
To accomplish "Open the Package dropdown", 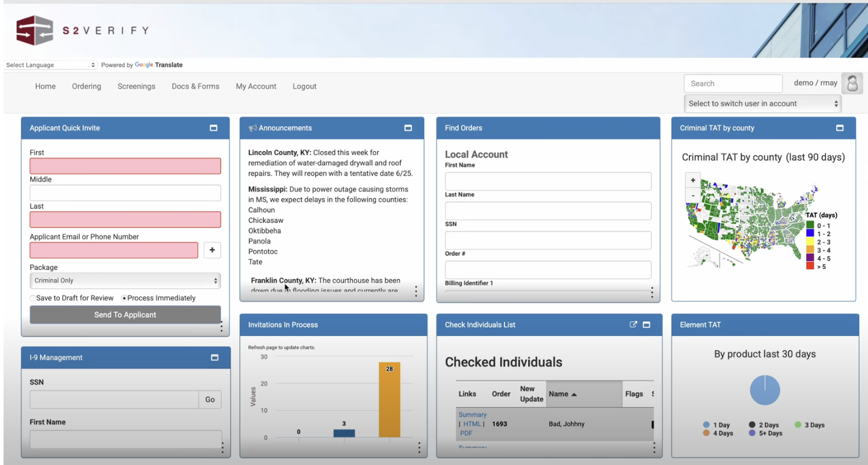I will [125, 280].
